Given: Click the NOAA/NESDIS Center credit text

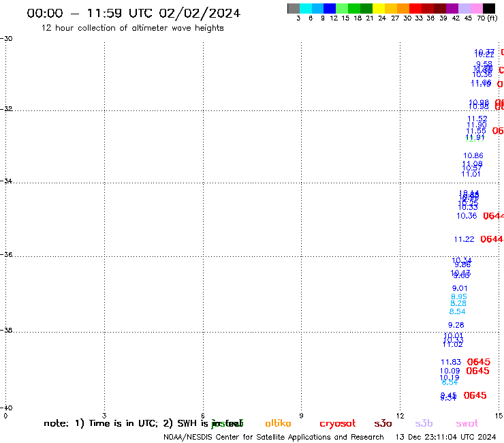Looking at the screenshot, I should [274, 438].
